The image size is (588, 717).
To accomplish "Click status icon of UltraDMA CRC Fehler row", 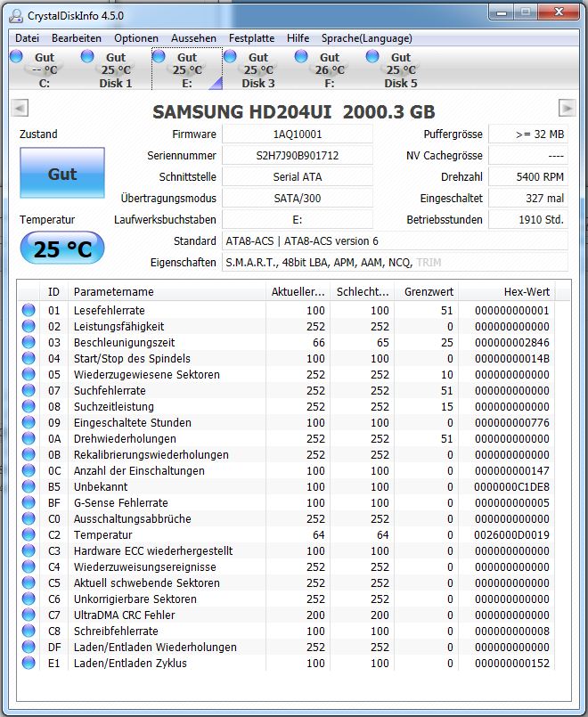I will coord(29,615).
